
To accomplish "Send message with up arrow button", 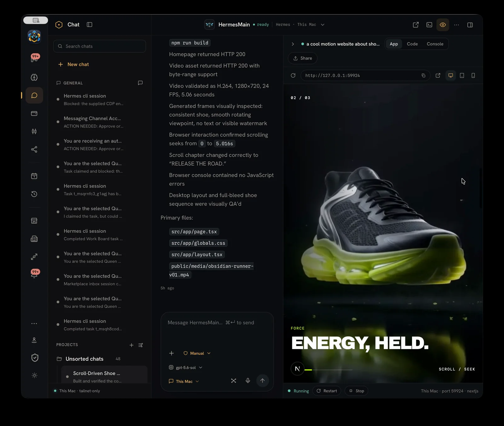I will point(262,381).
